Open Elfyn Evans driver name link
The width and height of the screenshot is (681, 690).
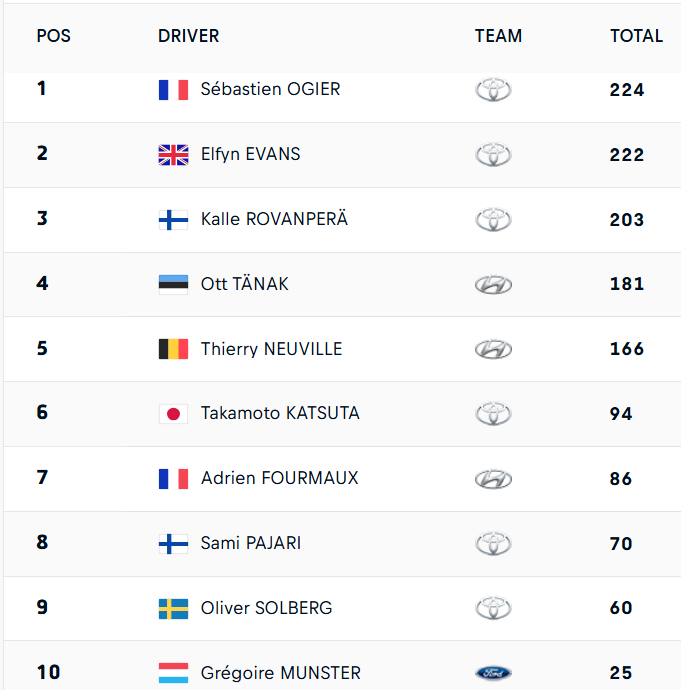click(x=250, y=154)
